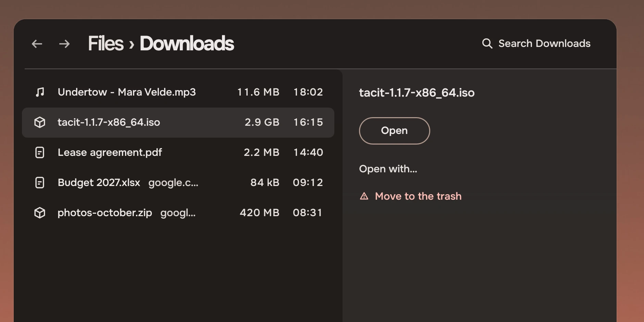The height and width of the screenshot is (322, 644).
Task: Click the 420 MB size value
Action: [260, 213]
